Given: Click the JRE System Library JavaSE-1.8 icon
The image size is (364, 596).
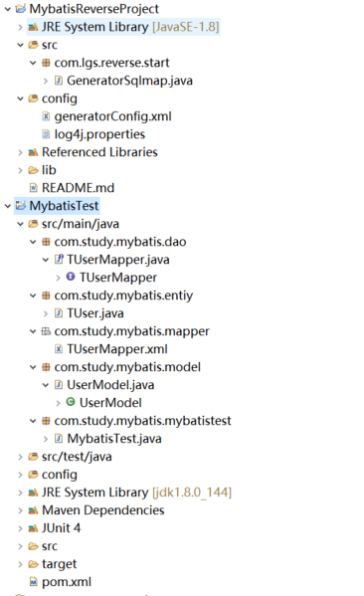Looking at the screenshot, I should point(33,27).
